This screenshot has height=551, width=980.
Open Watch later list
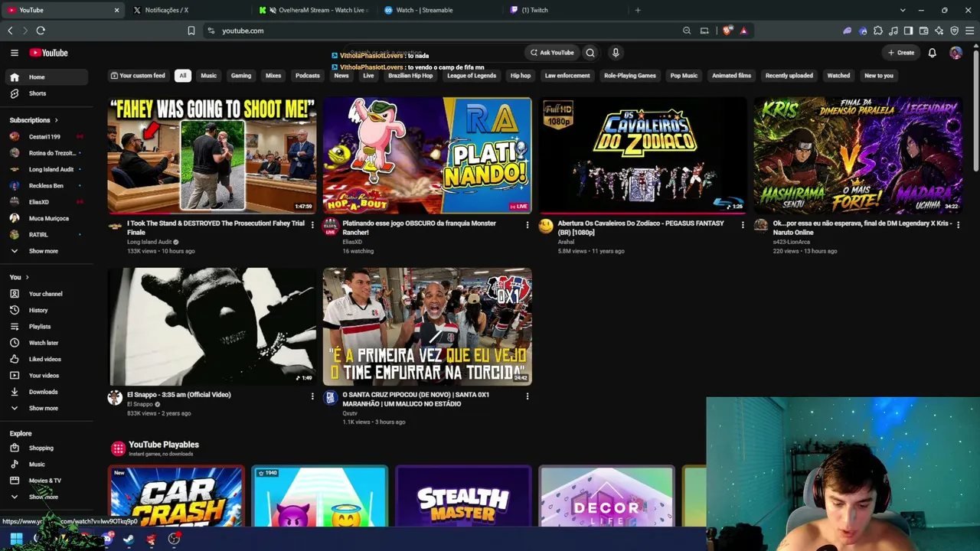point(47,343)
